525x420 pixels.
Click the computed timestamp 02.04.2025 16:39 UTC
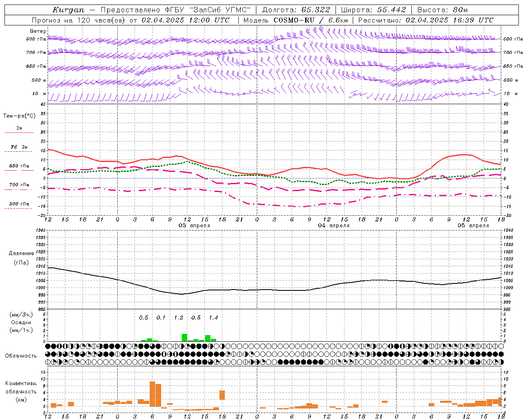(450, 20)
